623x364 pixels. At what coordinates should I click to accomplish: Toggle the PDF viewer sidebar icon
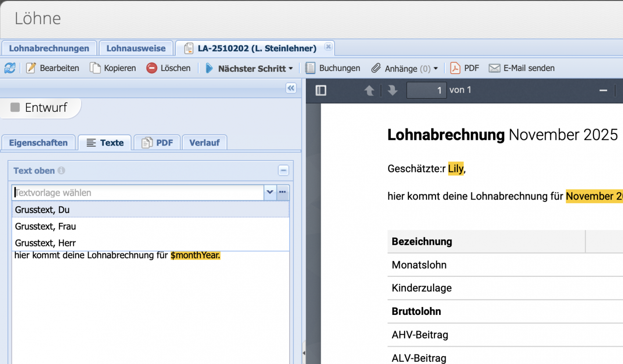coord(321,90)
